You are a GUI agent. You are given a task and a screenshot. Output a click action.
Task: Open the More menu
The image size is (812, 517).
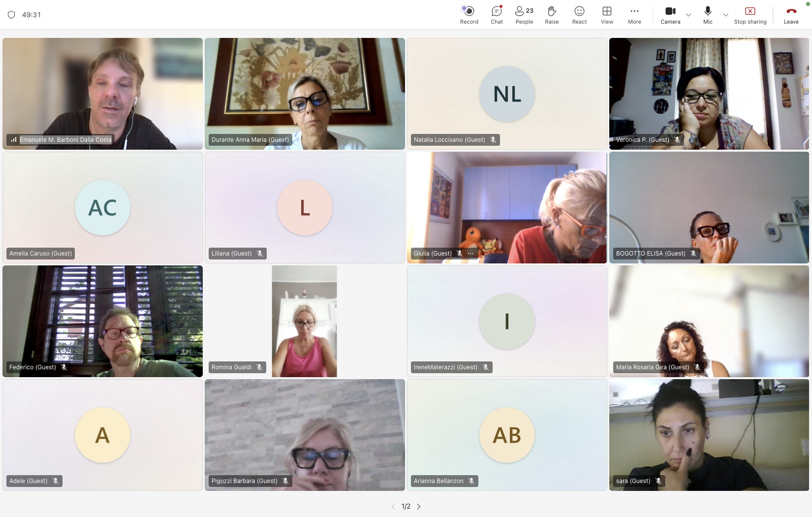point(634,15)
